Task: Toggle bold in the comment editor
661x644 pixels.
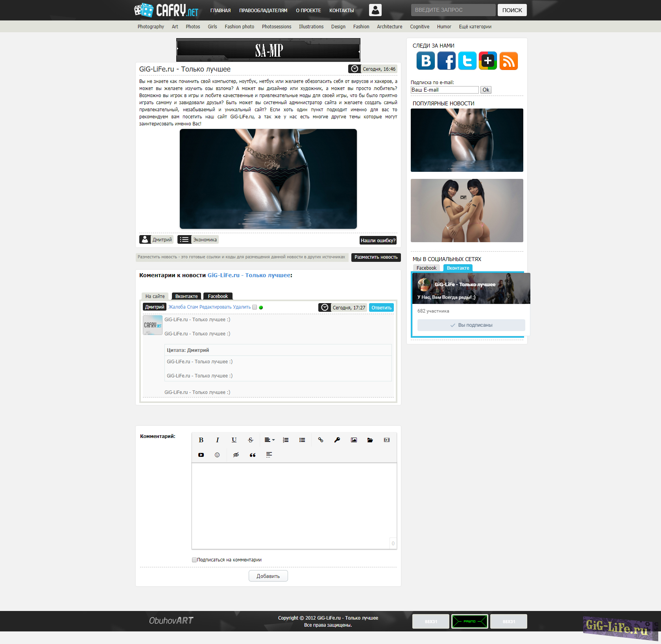Action: [201, 440]
